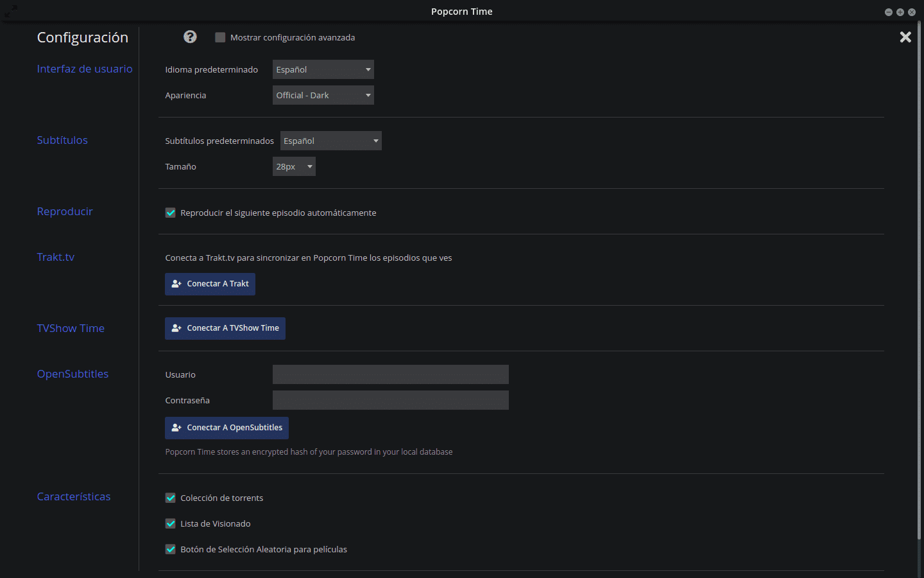Open the Apariencia theme dropdown

323,95
